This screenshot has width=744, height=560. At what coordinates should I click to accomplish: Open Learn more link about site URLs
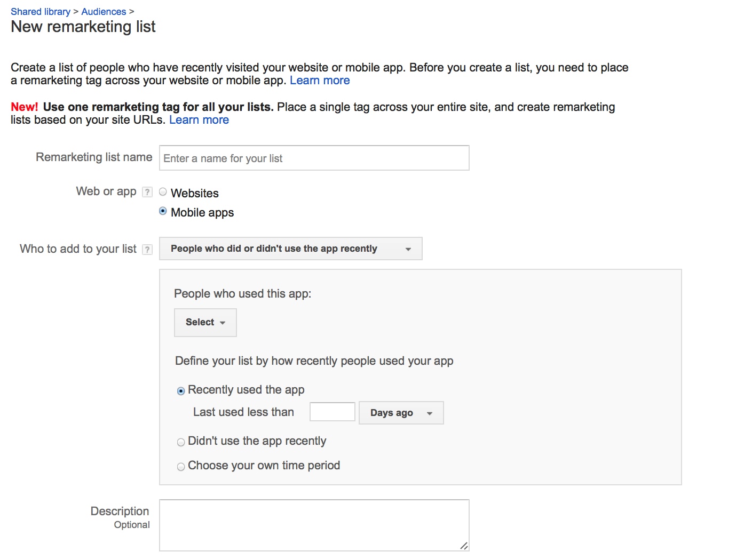pyautogui.click(x=199, y=120)
